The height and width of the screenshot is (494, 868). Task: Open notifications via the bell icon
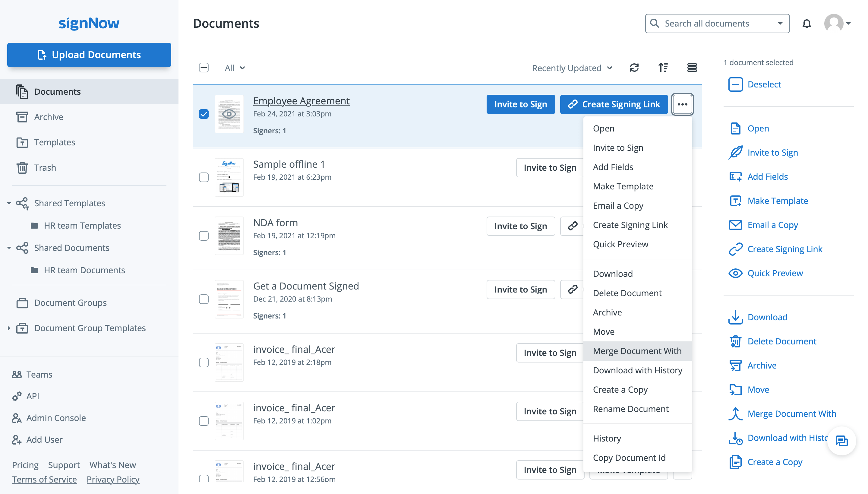tap(807, 23)
